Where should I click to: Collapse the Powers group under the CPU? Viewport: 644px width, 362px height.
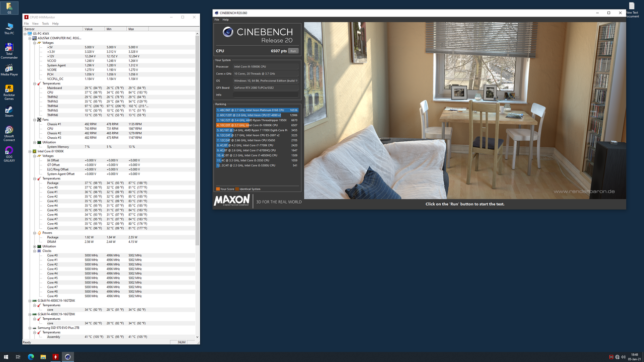point(35,233)
